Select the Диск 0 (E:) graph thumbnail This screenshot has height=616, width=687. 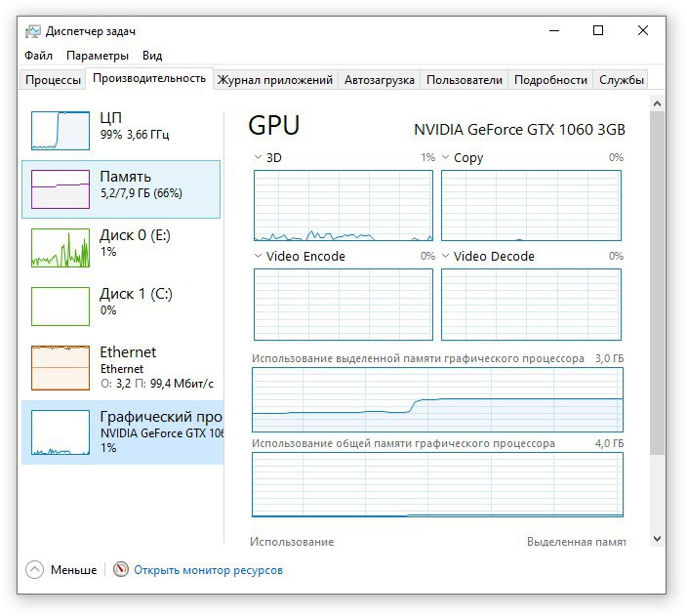point(61,248)
